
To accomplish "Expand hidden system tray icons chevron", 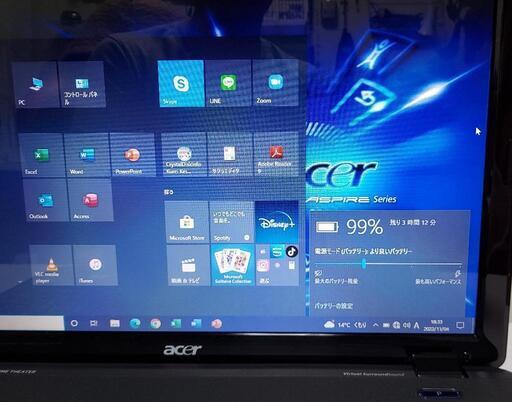I will point(376,325).
